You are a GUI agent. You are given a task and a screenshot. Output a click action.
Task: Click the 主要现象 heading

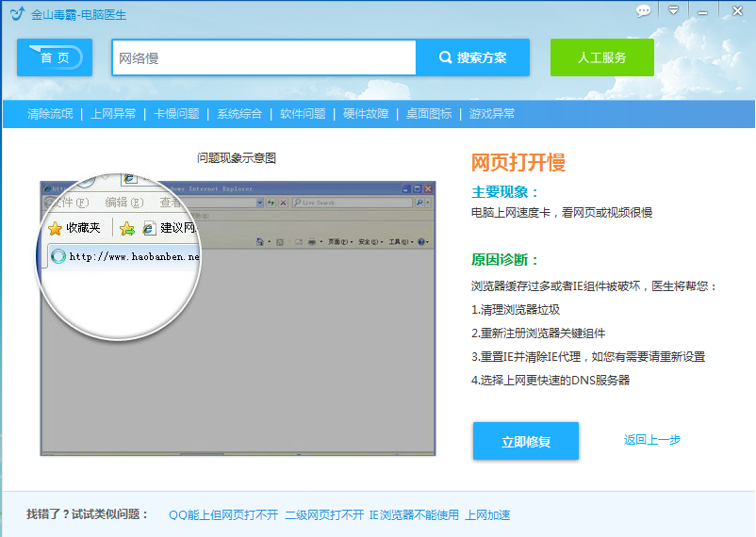[x=504, y=192]
